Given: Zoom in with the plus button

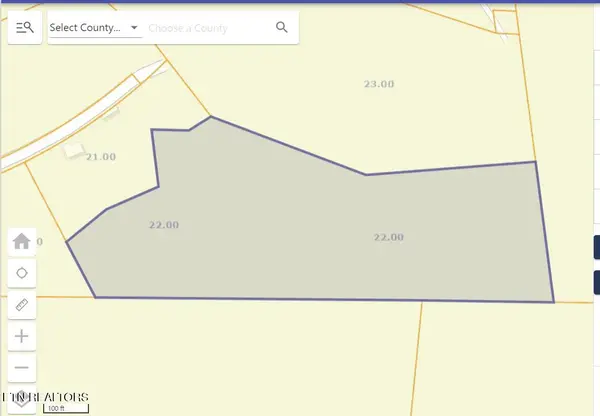Looking at the screenshot, I should [22, 336].
